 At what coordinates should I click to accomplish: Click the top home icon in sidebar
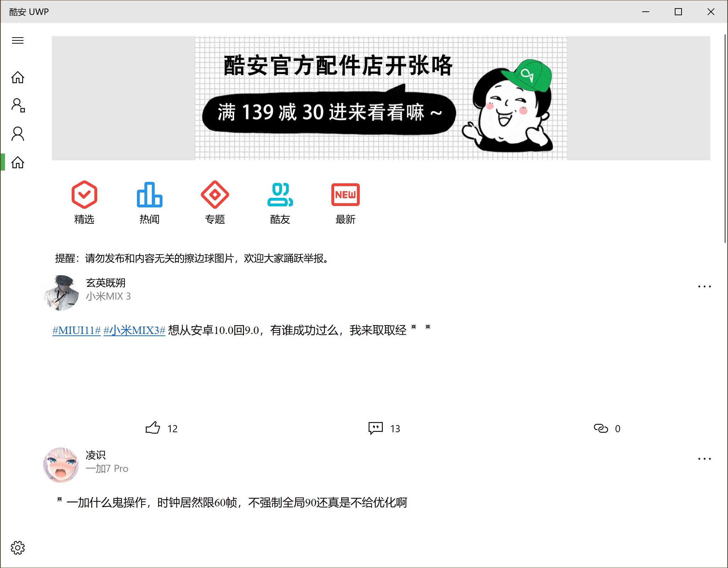(18, 77)
